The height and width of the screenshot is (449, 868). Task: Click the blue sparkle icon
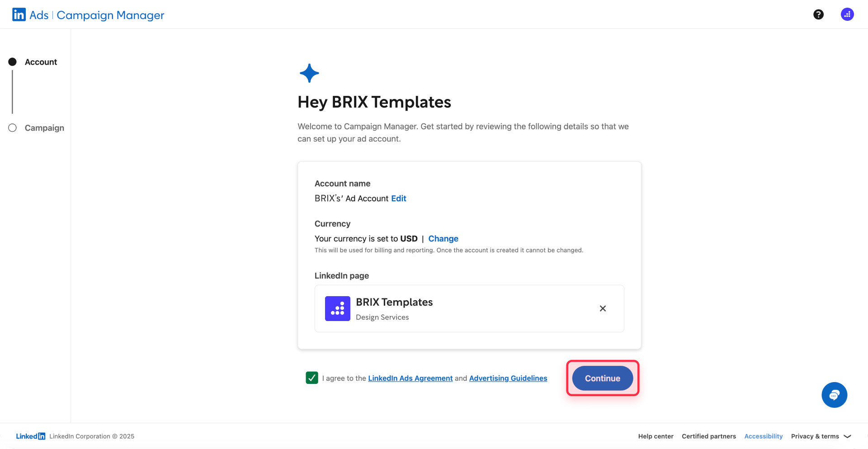click(309, 73)
